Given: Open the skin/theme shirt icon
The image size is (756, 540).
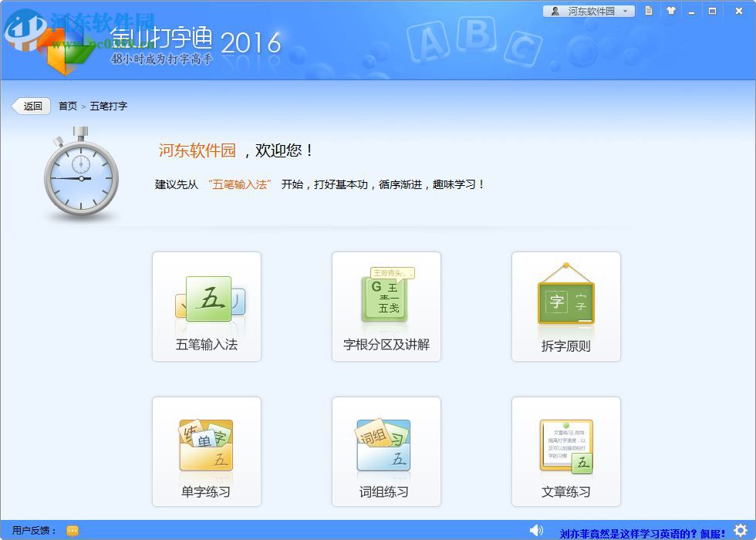Looking at the screenshot, I should coord(670,11).
